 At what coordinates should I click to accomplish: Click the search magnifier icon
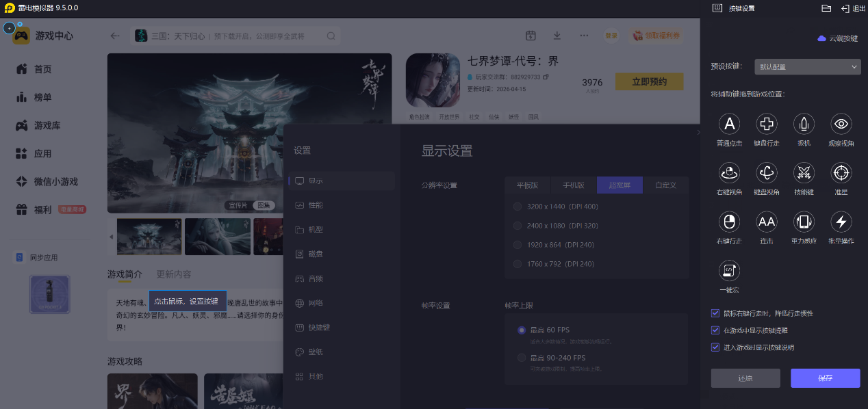pyautogui.click(x=331, y=36)
